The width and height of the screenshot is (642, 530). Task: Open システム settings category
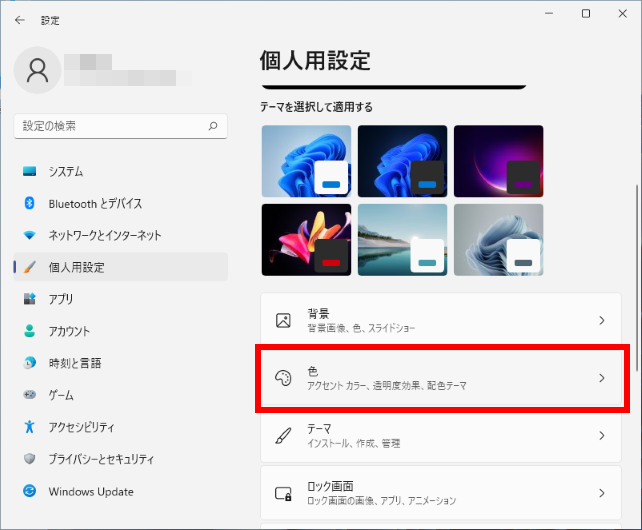pyautogui.click(x=120, y=171)
